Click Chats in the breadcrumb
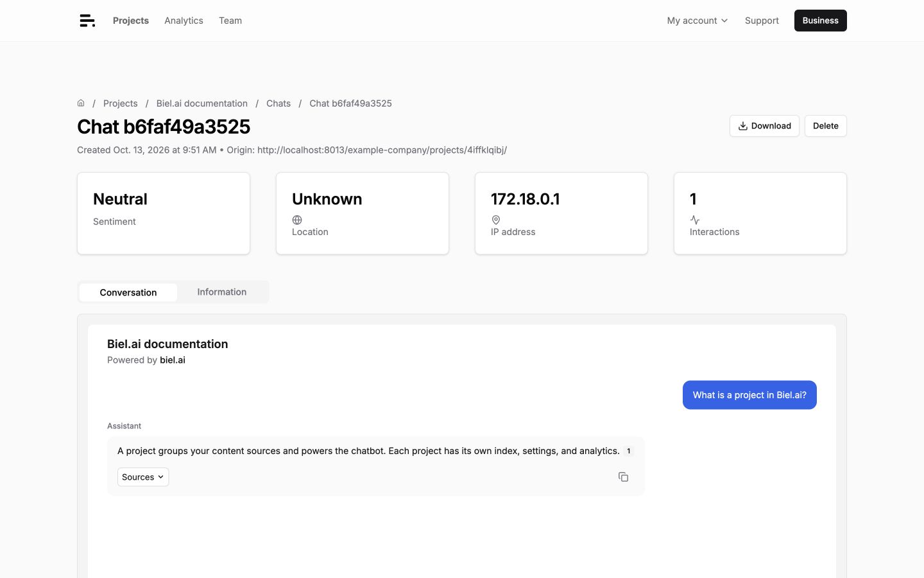This screenshot has height=578, width=924. [278, 103]
